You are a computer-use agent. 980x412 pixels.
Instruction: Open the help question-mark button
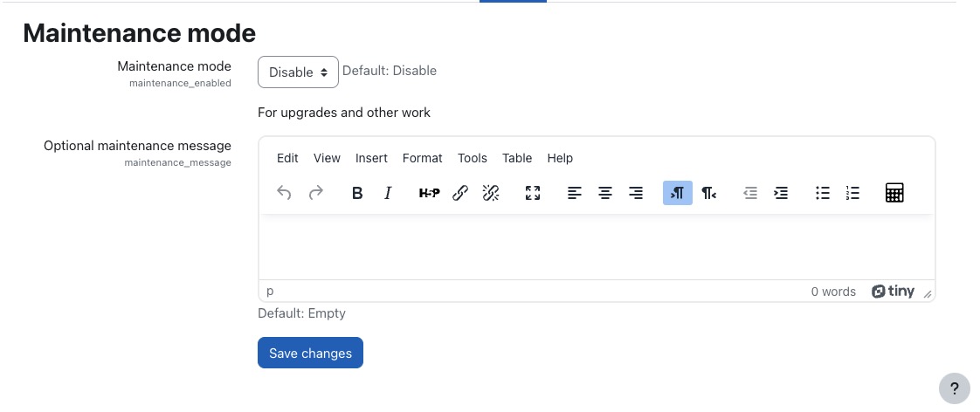955,389
